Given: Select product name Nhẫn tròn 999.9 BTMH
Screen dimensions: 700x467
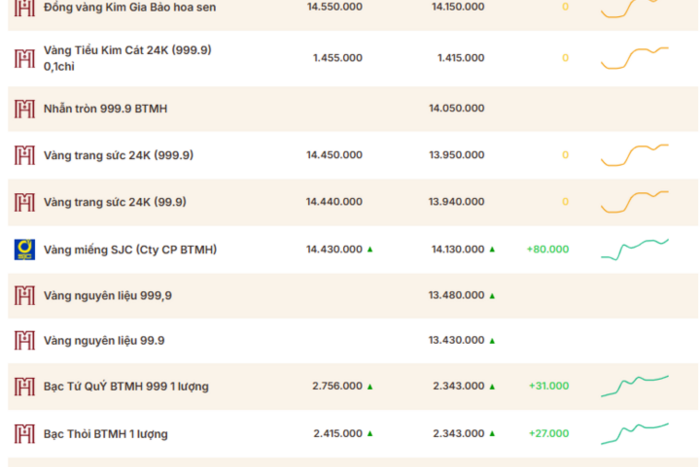Looking at the screenshot, I should [x=105, y=108].
